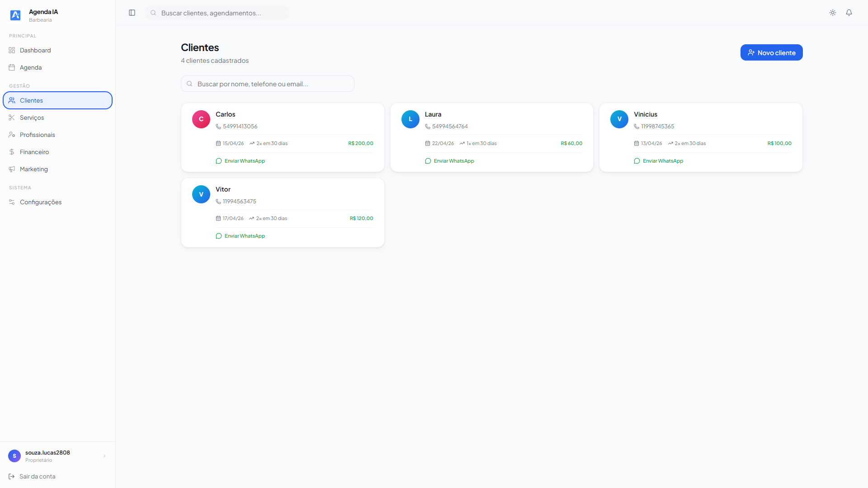Click magnifier icon in top search bar
Image resolution: width=868 pixels, height=488 pixels.
(153, 13)
